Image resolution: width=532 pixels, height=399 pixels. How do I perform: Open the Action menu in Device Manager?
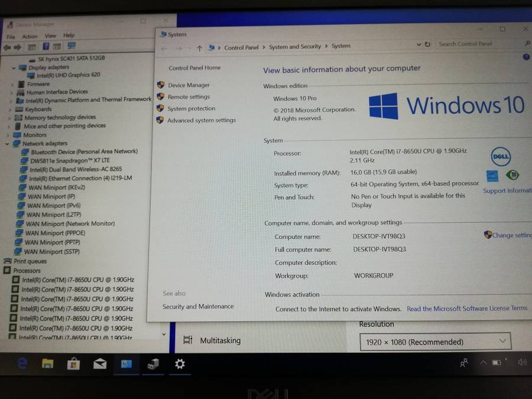(30, 36)
